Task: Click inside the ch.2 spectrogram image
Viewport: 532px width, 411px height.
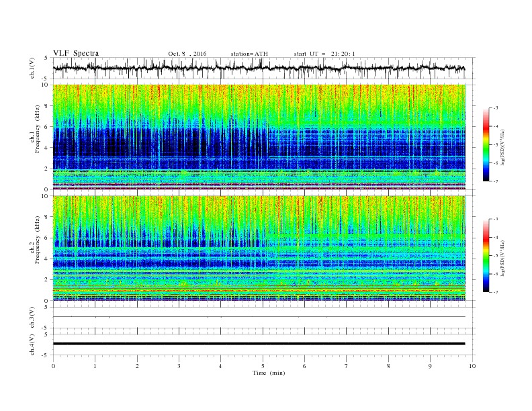Action: coord(259,248)
